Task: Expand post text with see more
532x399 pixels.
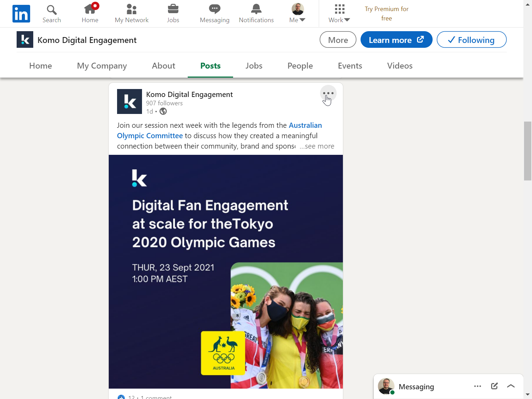Action: tap(317, 146)
